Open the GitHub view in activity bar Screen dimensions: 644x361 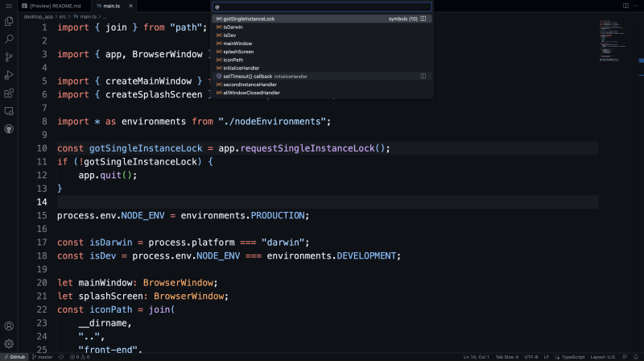pyautogui.click(x=9, y=129)
